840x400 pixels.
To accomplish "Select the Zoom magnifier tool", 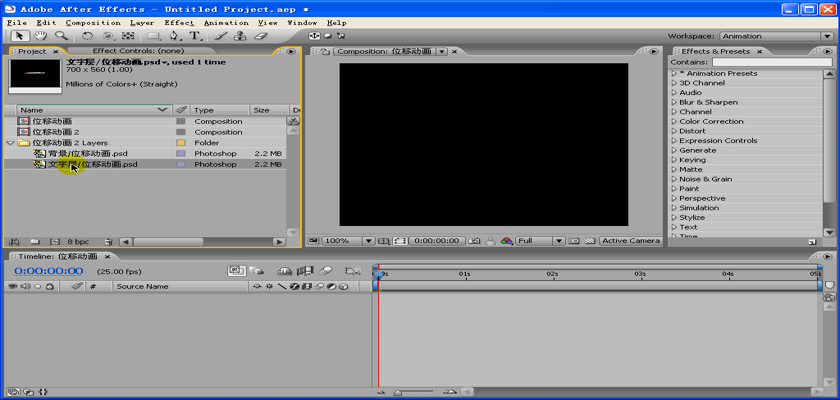I will tap(61, 36).
